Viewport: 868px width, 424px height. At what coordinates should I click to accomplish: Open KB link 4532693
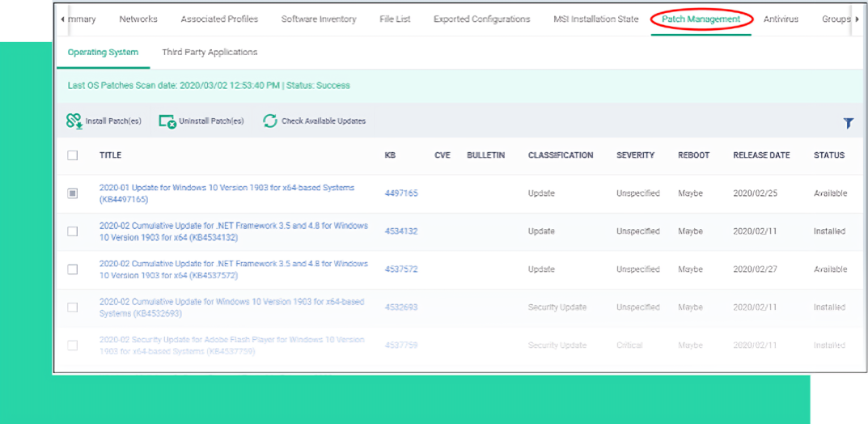[x=401, y=307]
